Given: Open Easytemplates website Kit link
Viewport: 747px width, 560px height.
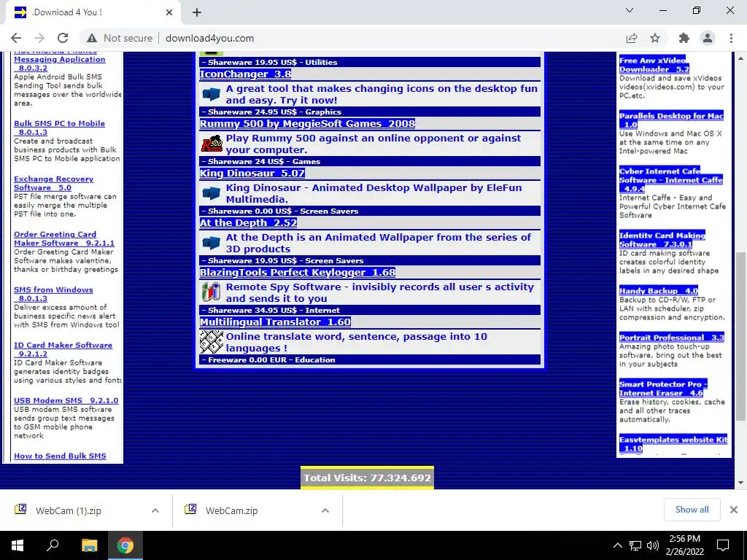Looking at the screenshot, I should tap(673, 444).
